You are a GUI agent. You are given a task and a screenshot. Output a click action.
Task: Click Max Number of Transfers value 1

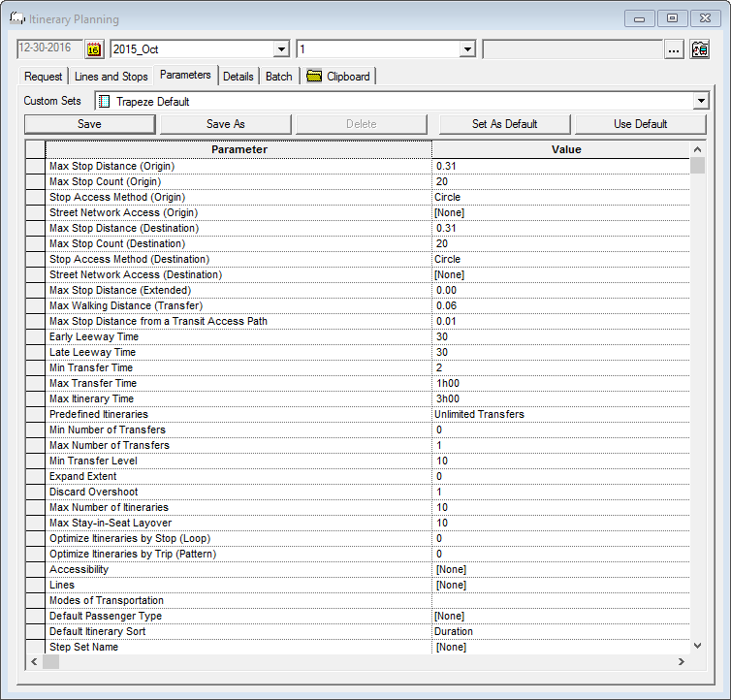(x=560, y=445)
